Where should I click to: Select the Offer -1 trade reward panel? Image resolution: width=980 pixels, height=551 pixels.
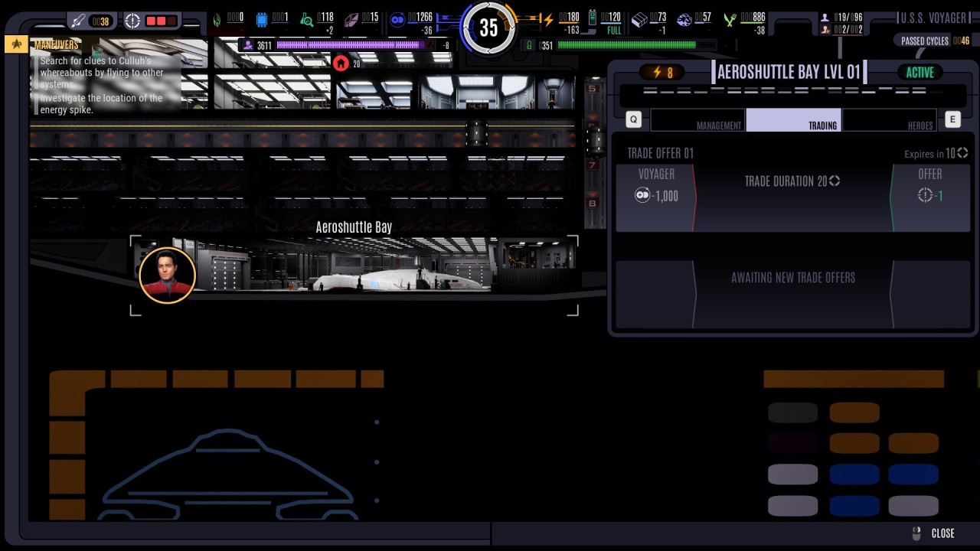pos(929,197)
